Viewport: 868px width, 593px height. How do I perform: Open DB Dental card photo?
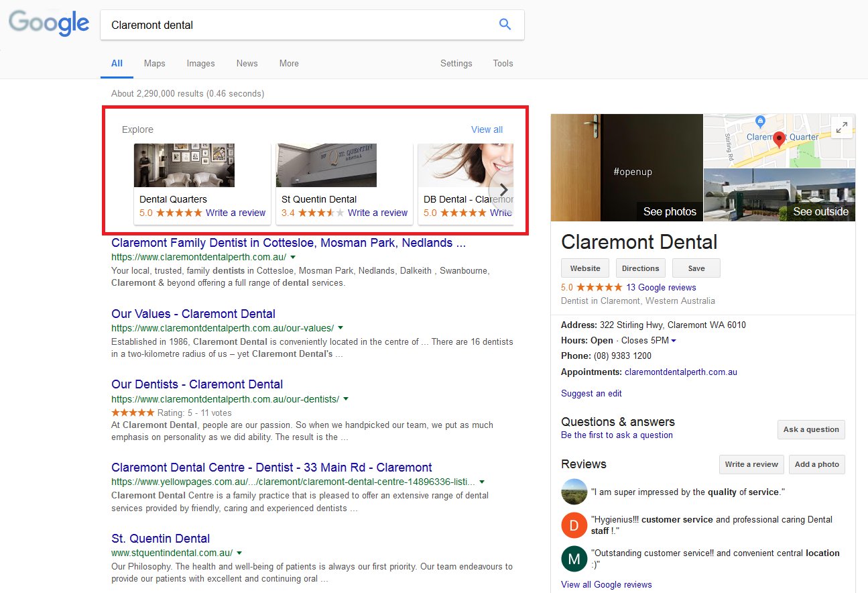pyautogui.click(x=466, y=165)
